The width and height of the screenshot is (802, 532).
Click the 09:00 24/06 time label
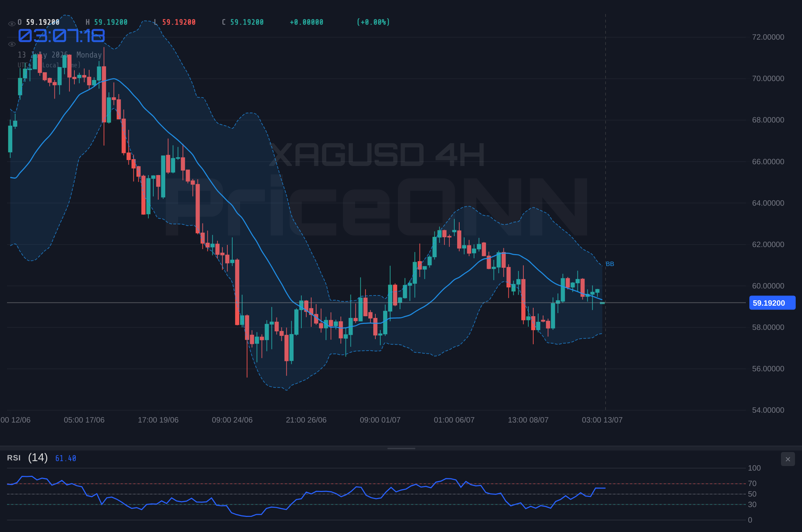pyautogui.click(x=232, y=420)
